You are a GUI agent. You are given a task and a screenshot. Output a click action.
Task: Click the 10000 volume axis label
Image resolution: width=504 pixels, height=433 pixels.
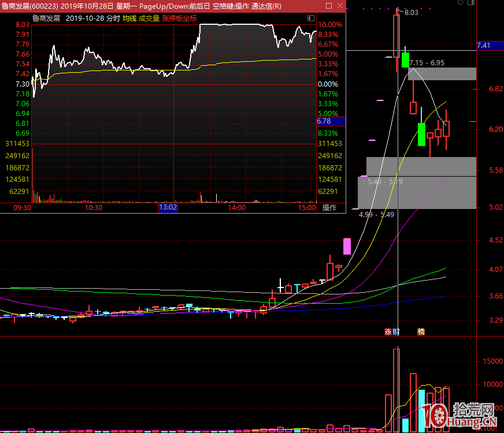point(493,385)
